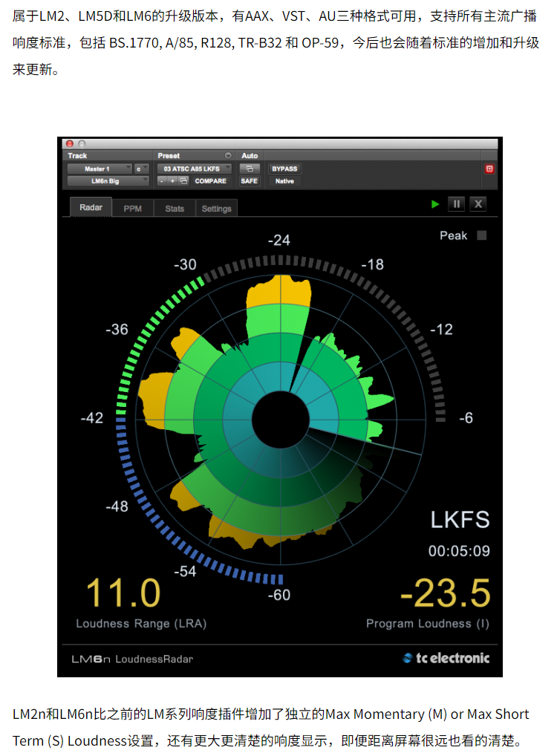Click the red target icon in the plugin header
Viewport: 557px width, 756px height.
point(489,169)
